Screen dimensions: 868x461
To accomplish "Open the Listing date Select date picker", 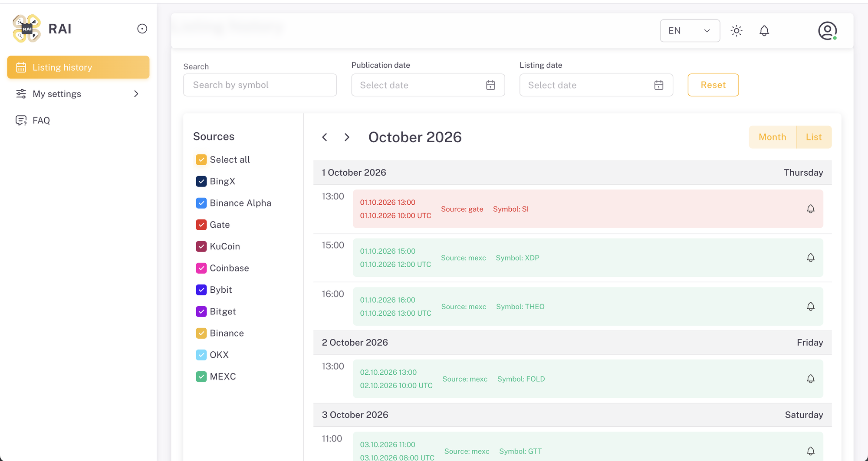I will pos(596,85).
